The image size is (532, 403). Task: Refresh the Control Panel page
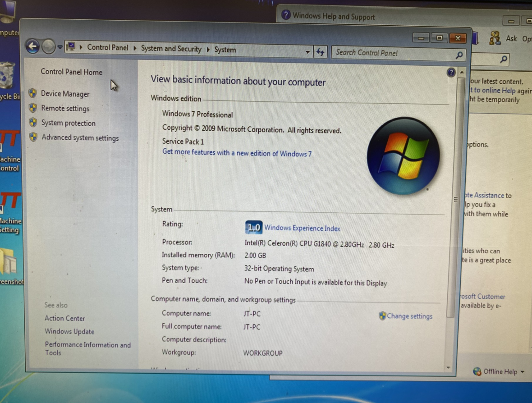[x=320, y=52]
